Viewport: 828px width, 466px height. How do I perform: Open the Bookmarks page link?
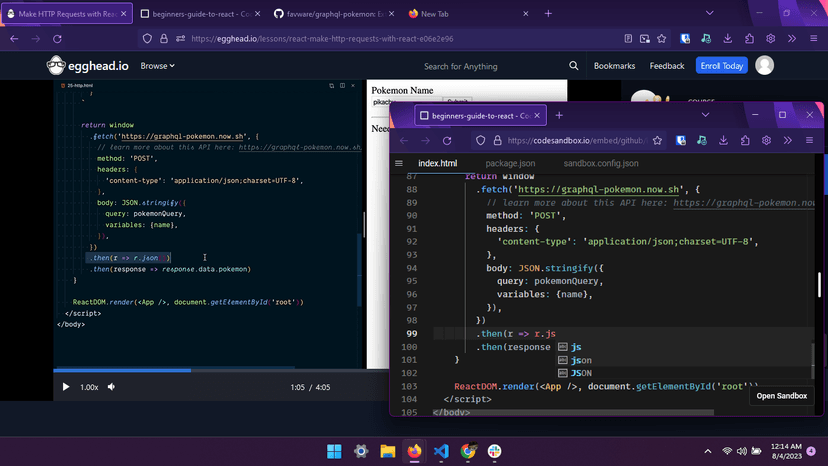pos(614,66)
